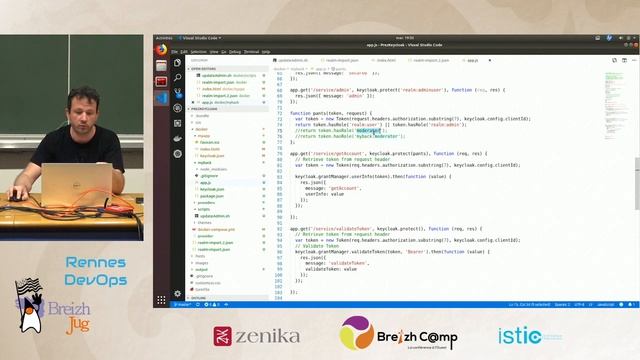Open notifications bell in status bar
The image size is (640, 360).
(631, 304)
